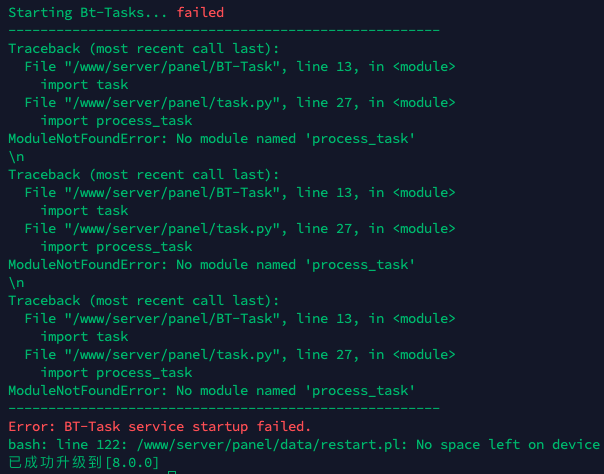Click the task.py line 27 entry in first traceback
Viewport: 604px width, 474px height.
click(x=240, y=102)
